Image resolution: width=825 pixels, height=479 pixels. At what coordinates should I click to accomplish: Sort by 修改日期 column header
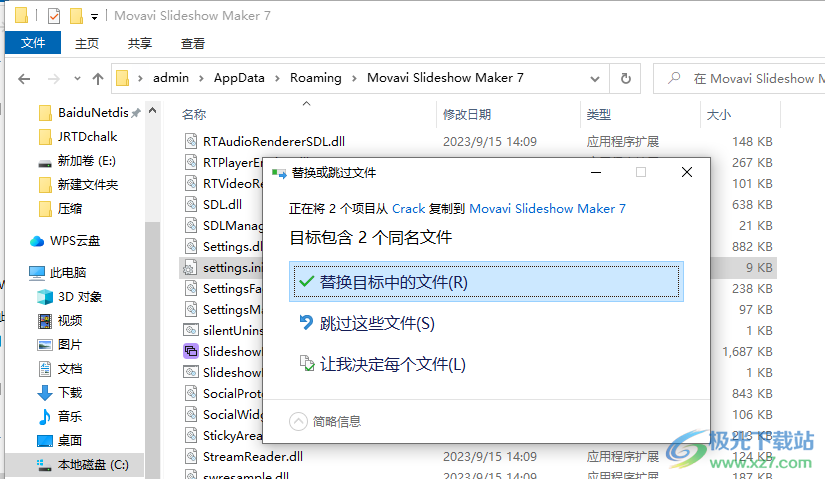tap(467, 114)
